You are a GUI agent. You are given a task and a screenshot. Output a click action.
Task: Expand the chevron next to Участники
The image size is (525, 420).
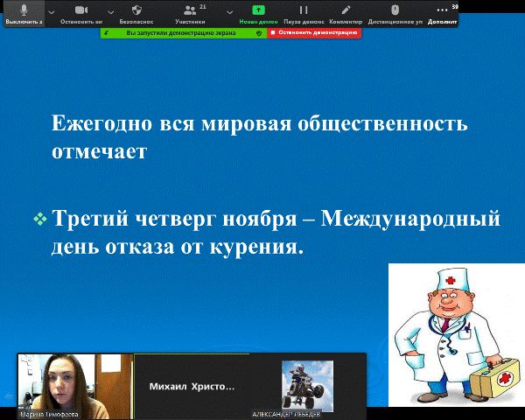229,11
